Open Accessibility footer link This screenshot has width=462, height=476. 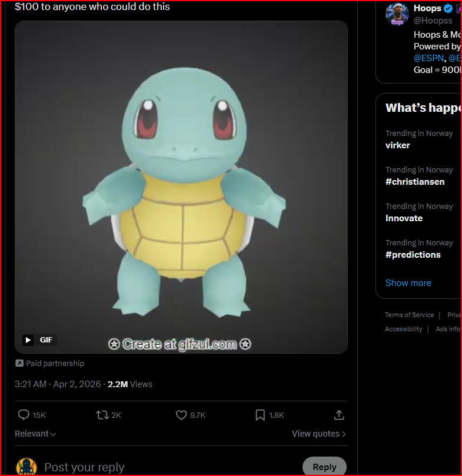(403, 329)
